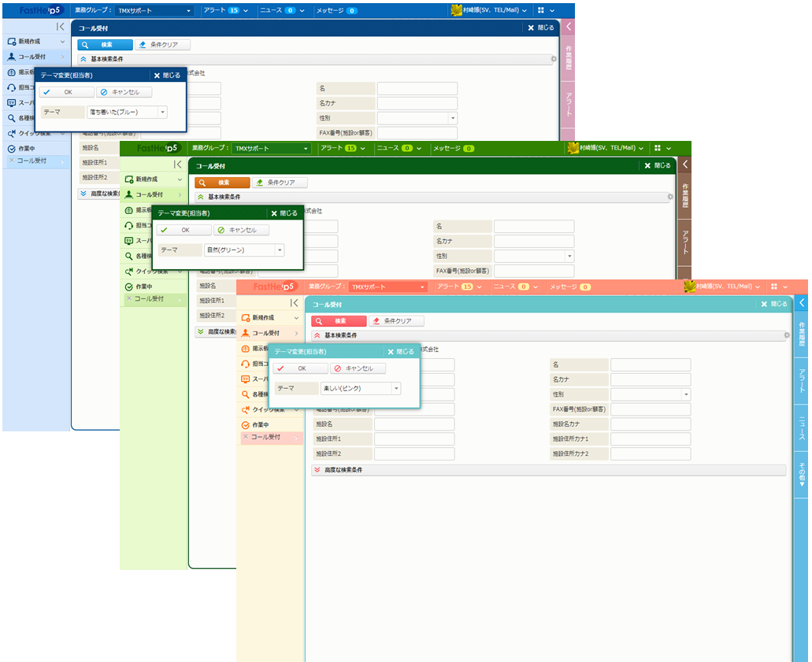The image size is (812, 662).
Task: Click 条件クリア eraser button in blue window
Action: 161,45
